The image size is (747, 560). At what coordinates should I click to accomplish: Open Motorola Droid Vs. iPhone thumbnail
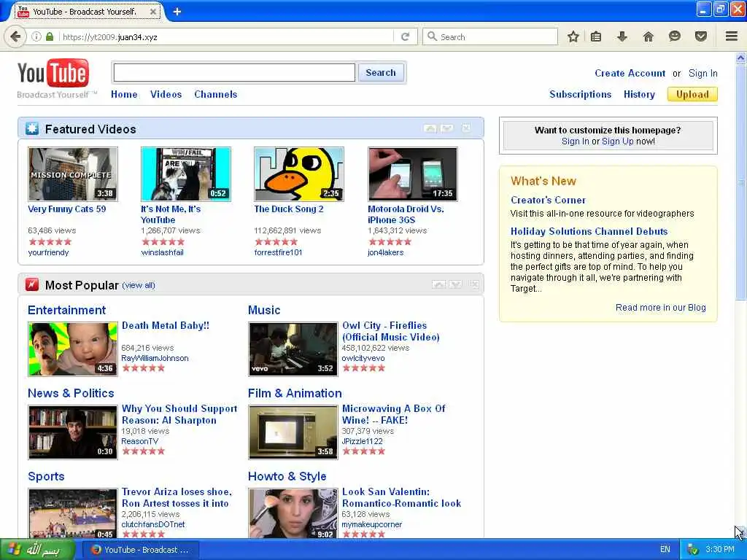click(413, 174)
